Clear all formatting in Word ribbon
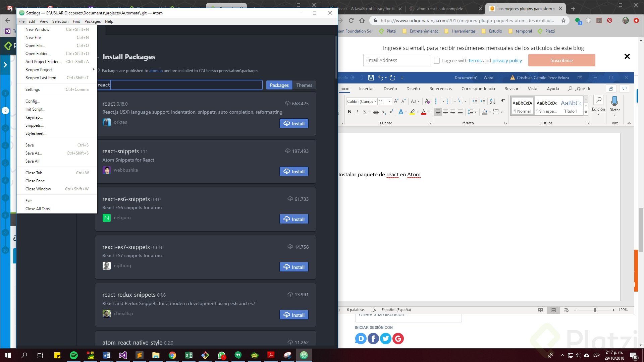 (x=427, y=101)
